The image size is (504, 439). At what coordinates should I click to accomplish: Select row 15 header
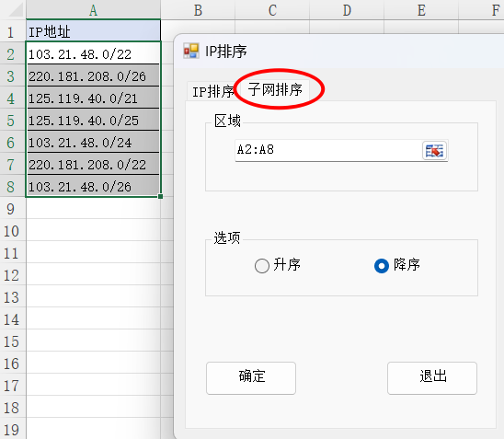tap(13, 341)
